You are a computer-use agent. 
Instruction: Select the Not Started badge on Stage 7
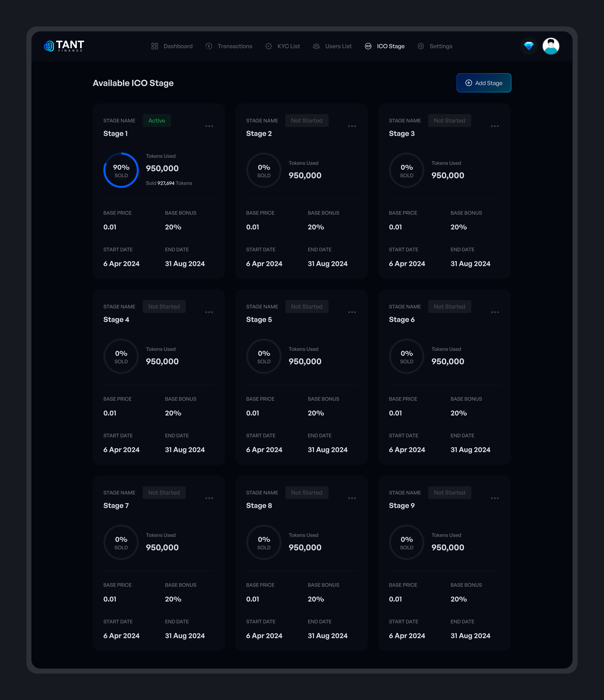coord(164,493)
